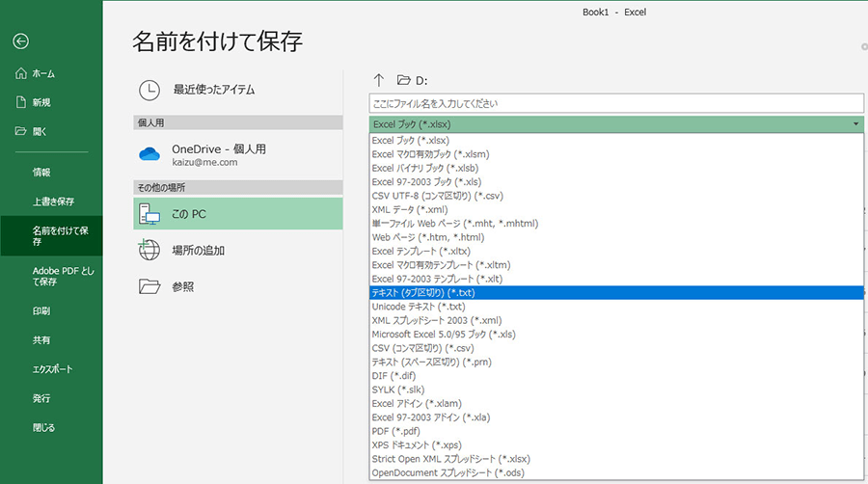
Task: Choose Microsoft Excel 5.0/95 ブック (*.xls)
Action: (x=616, y=335)
